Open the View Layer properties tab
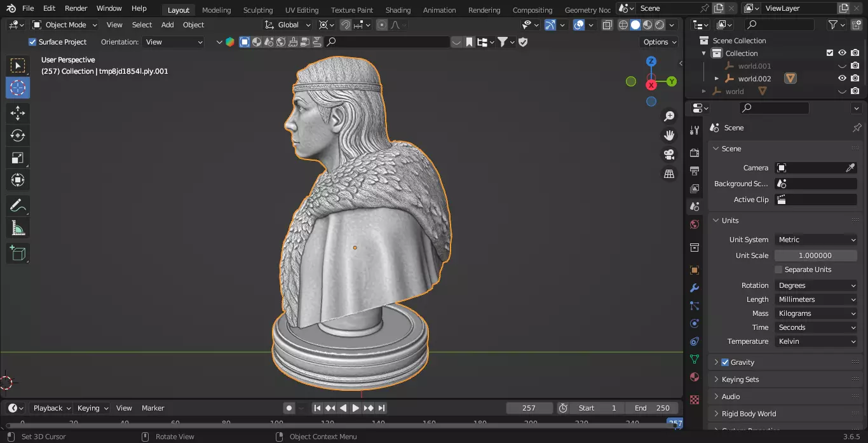 (x=695, y=189)
